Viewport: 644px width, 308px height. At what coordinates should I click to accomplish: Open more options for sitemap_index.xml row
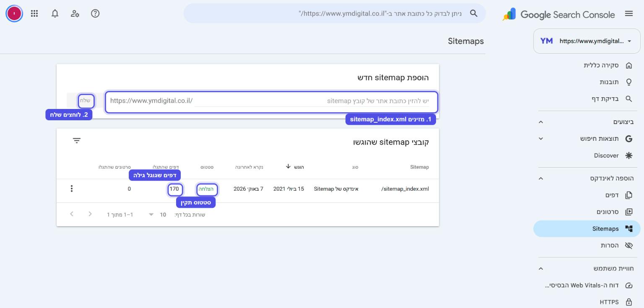[x=72, y=189]
